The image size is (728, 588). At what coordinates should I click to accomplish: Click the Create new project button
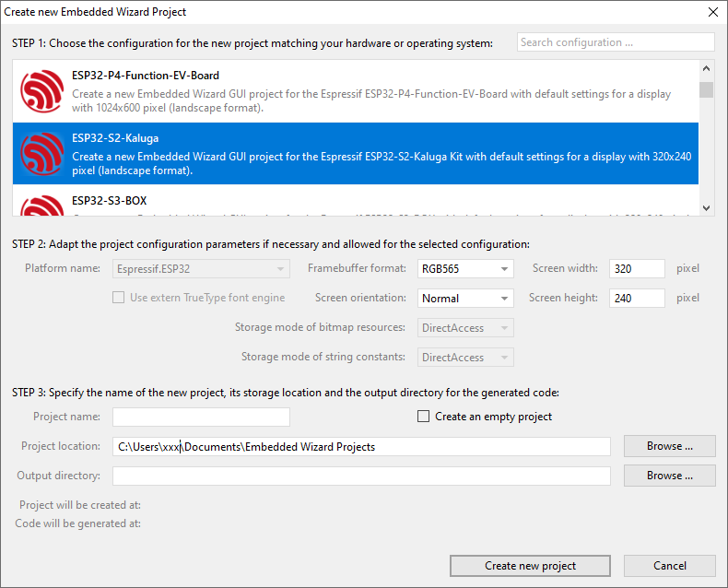[530, 566]
